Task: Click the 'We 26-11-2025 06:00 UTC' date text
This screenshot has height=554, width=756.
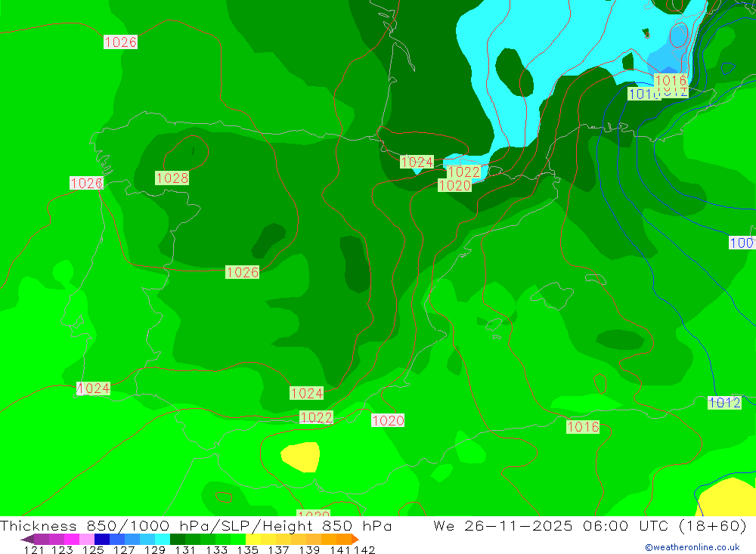Action: tap(552, 525)
